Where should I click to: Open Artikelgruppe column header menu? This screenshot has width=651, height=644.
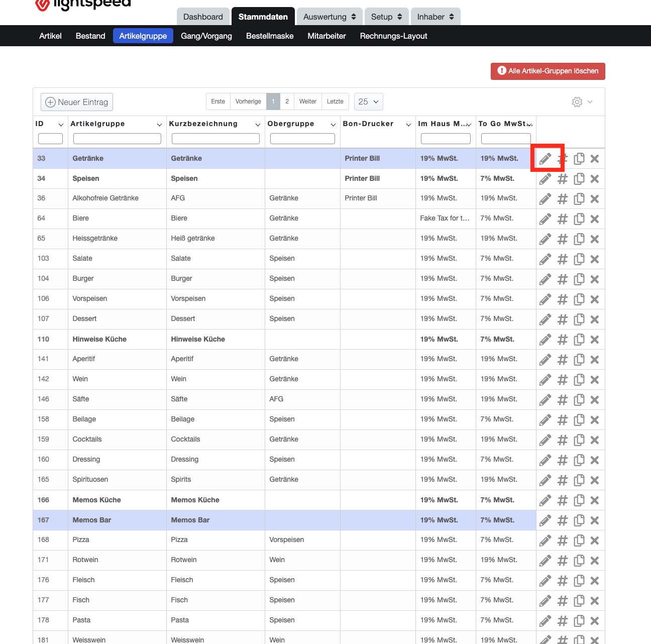pyautogui.click(x=159, y=125)
